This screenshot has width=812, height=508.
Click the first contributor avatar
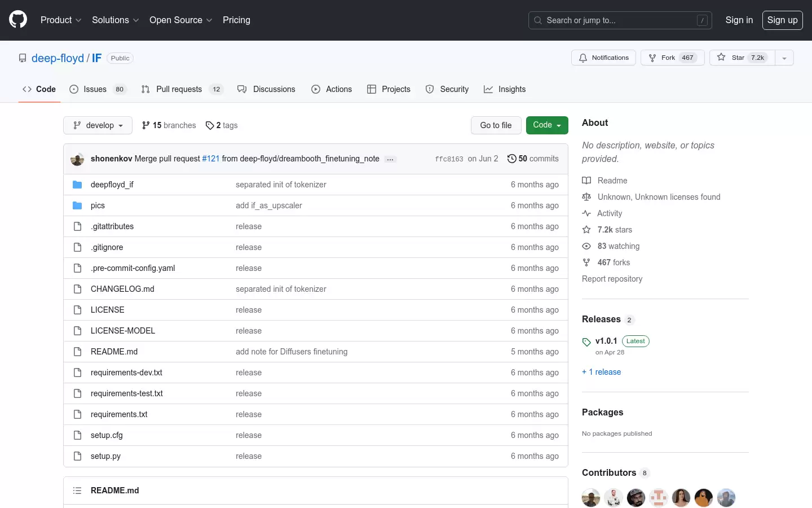(591, 497)
